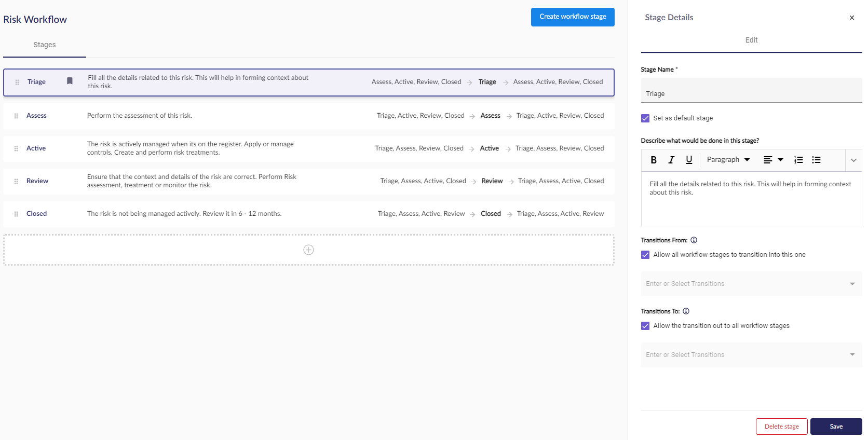Viewport: 868px width, 440px height.
Task: Uncheck Set as default stage
Action: tap(645, 118)
